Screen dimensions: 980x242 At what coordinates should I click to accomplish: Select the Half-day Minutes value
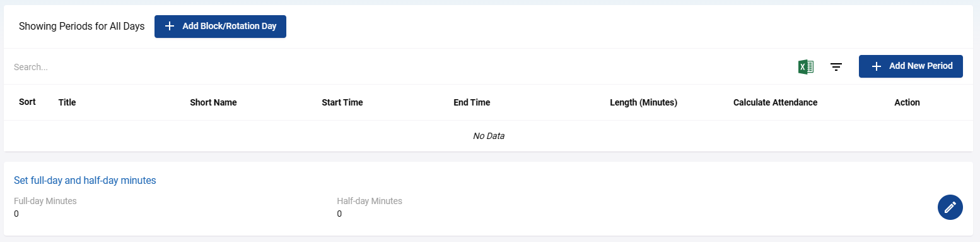pyautogui.click(x=339, y=214)
